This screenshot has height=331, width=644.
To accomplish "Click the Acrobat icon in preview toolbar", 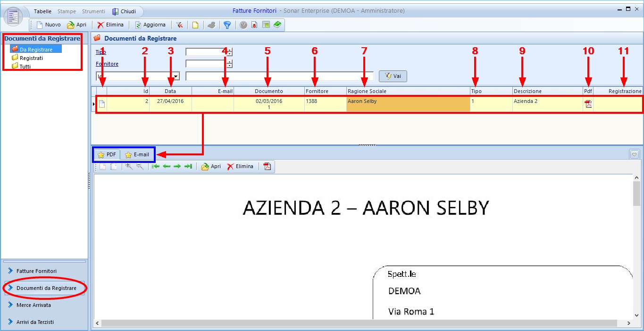I will click(267, 167).
